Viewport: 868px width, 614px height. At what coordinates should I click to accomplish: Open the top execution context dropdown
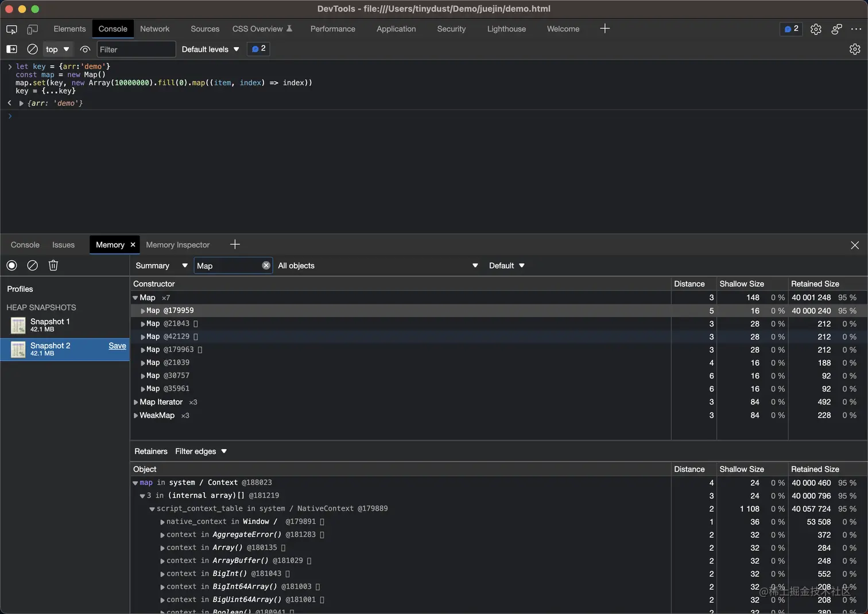click(57, 49)
